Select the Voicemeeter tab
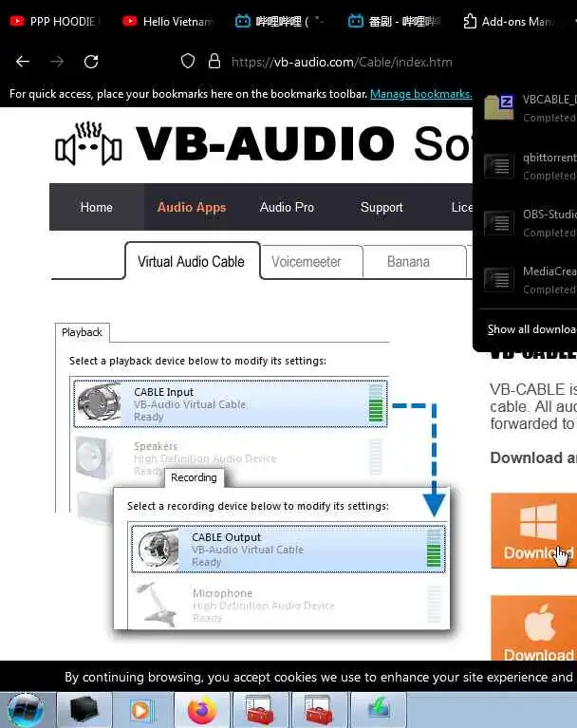Viewport: 577px width, 728px height. pyautogui.click(x=307, y=262)
